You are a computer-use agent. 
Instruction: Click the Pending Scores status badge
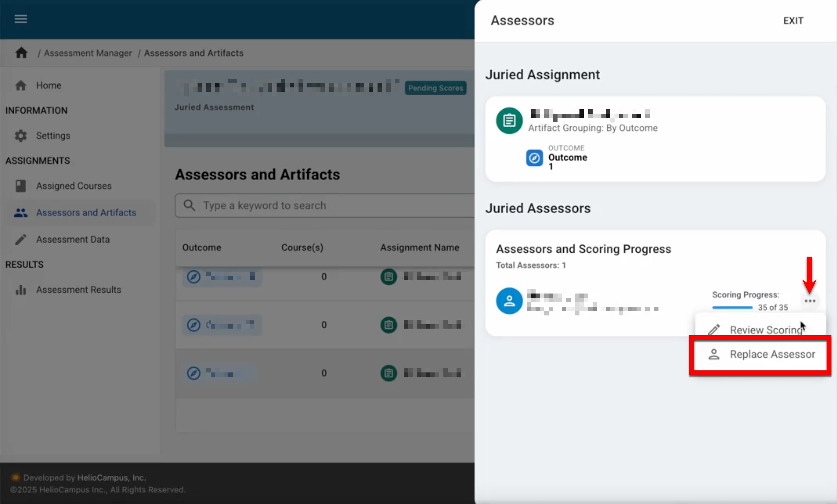(435, 88)
